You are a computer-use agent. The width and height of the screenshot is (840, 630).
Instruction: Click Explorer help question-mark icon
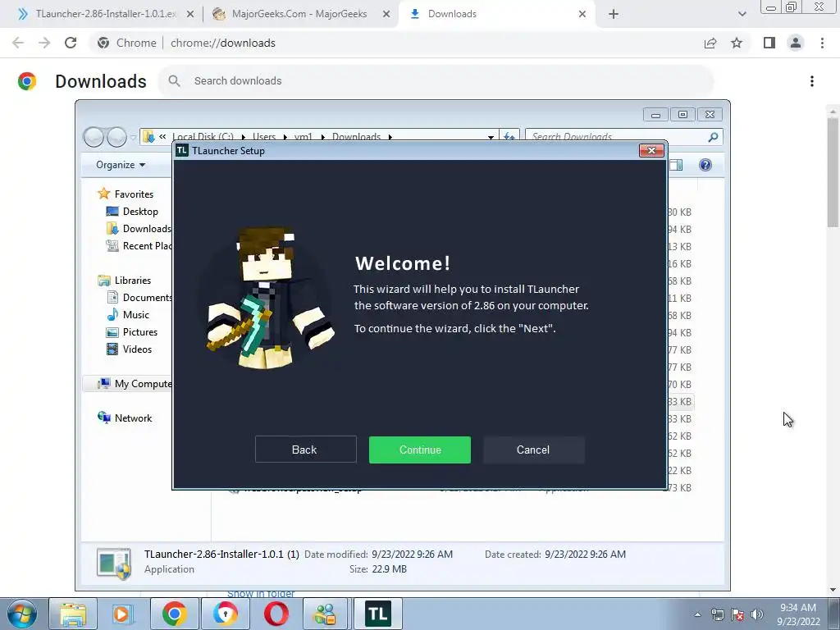tap(705, 165)
